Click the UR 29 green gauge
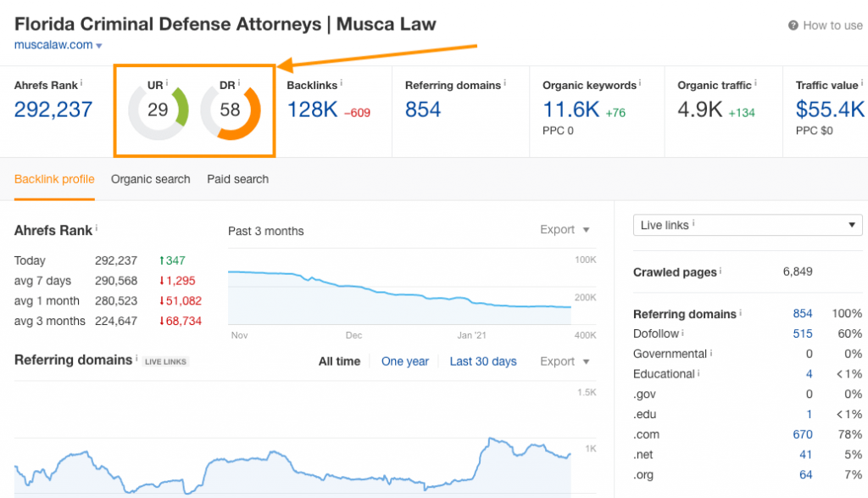868x498 pixels. [x=159, y=110]
